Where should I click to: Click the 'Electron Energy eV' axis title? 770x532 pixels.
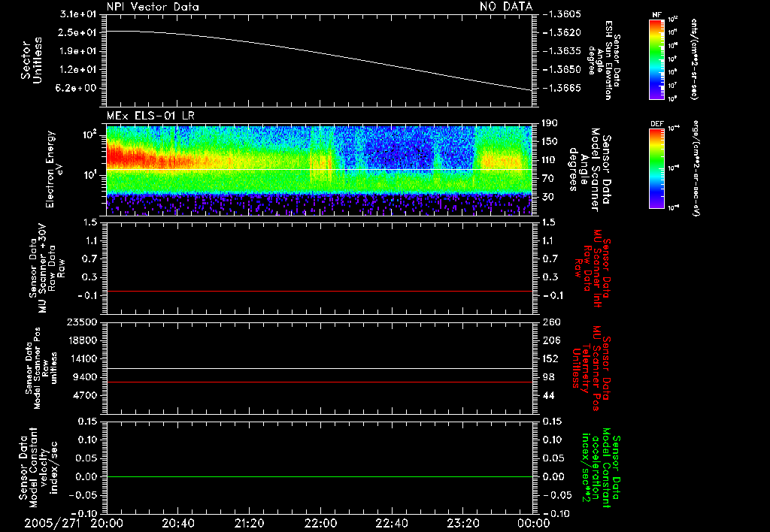(53, 169)
